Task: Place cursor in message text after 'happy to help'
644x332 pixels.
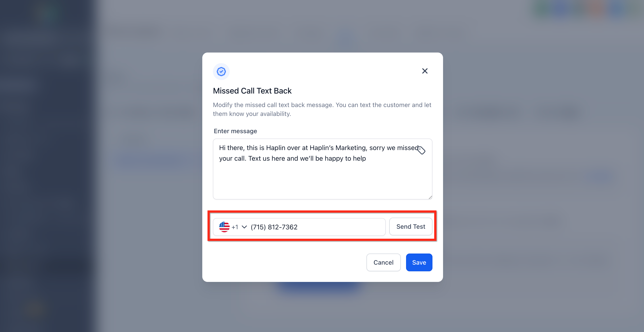Action: (x=366, y=158)
